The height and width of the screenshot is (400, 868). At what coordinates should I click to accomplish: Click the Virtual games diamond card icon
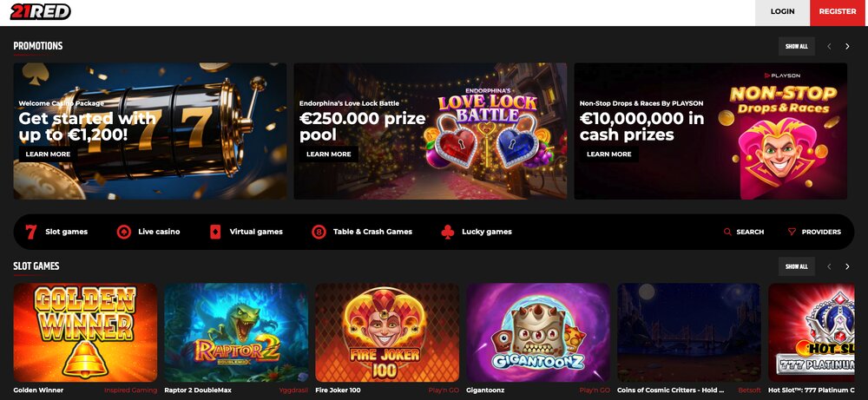point(215,232)
